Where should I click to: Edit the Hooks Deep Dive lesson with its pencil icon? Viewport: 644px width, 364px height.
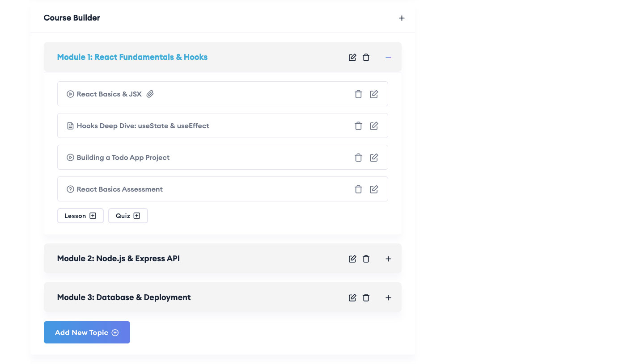[374, 126]
